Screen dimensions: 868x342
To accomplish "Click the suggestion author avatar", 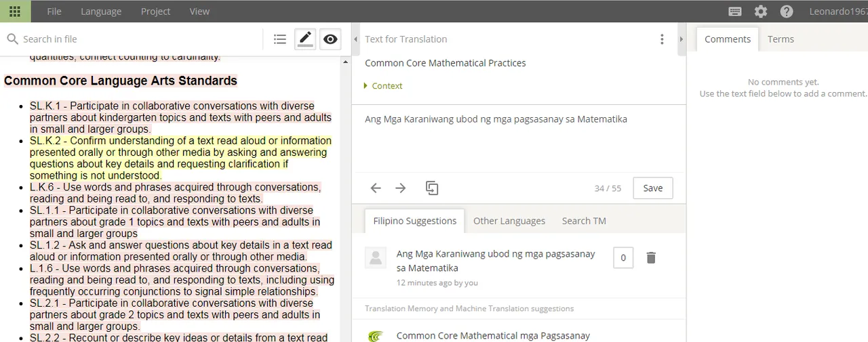I will (x=376, y=258).
